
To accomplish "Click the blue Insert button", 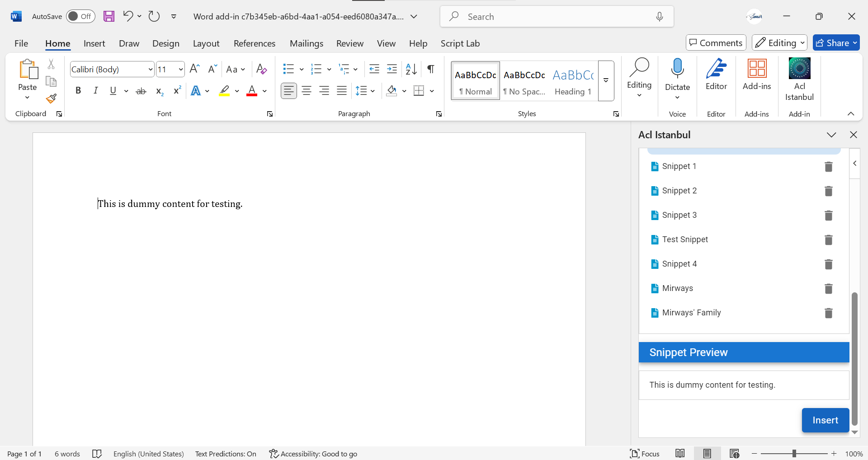I will pos(825,420).
